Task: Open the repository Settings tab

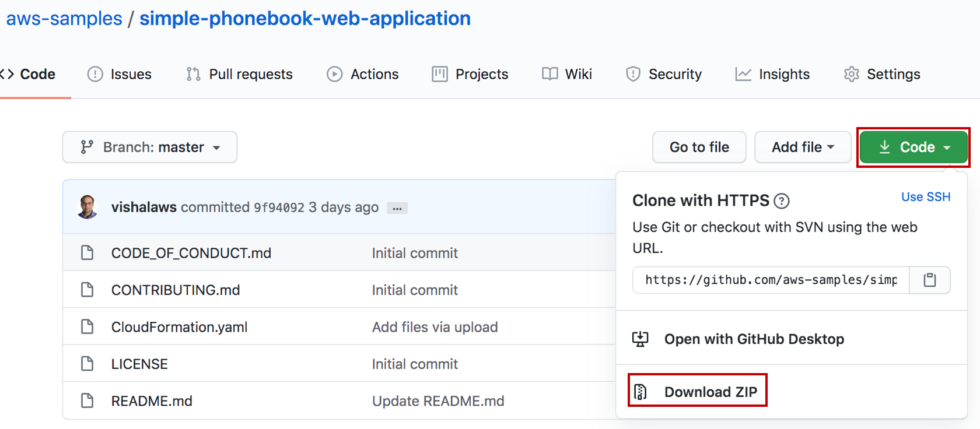Action: coord(882,74)
